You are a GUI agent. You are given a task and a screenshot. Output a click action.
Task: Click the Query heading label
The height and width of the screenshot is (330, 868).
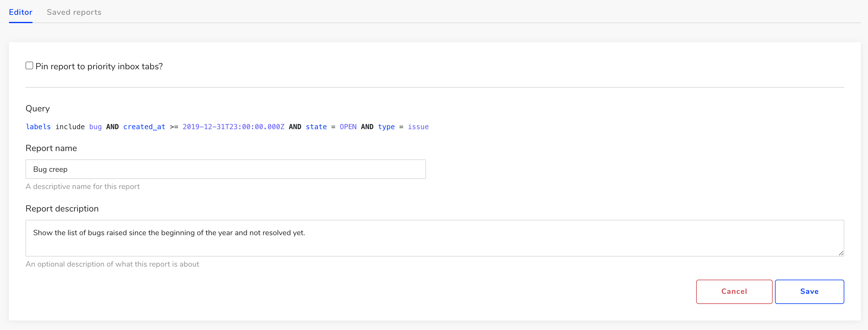[x=38, y=108]
